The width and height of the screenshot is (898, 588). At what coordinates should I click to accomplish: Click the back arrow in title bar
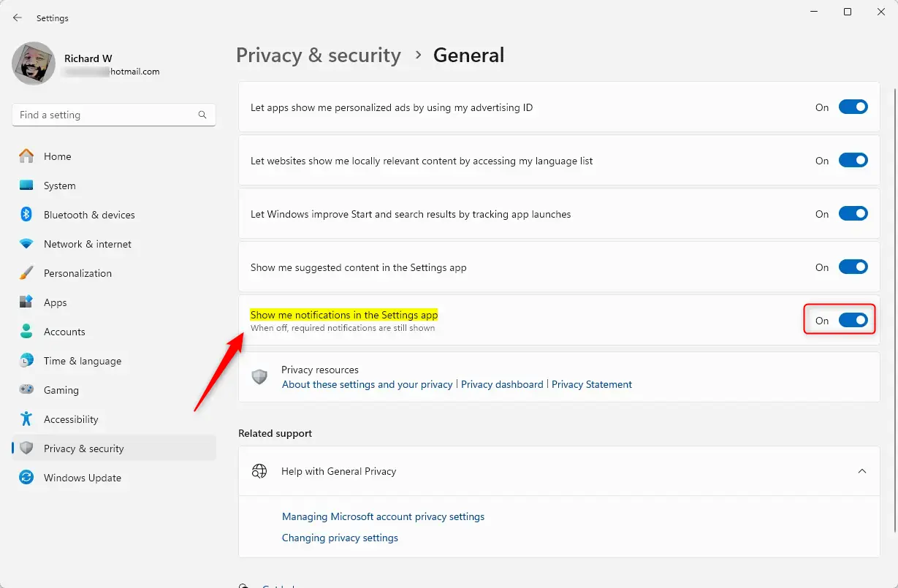point(18,18)
